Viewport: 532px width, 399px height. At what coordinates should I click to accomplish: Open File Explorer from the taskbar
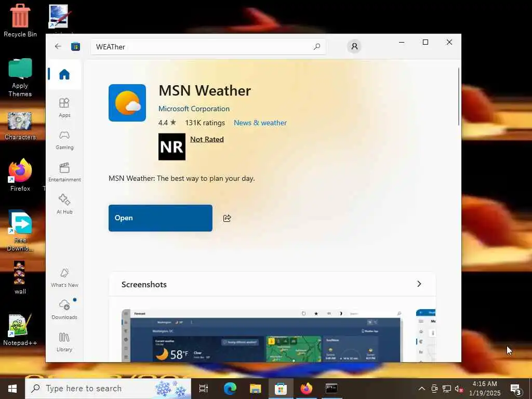point(255,389)
